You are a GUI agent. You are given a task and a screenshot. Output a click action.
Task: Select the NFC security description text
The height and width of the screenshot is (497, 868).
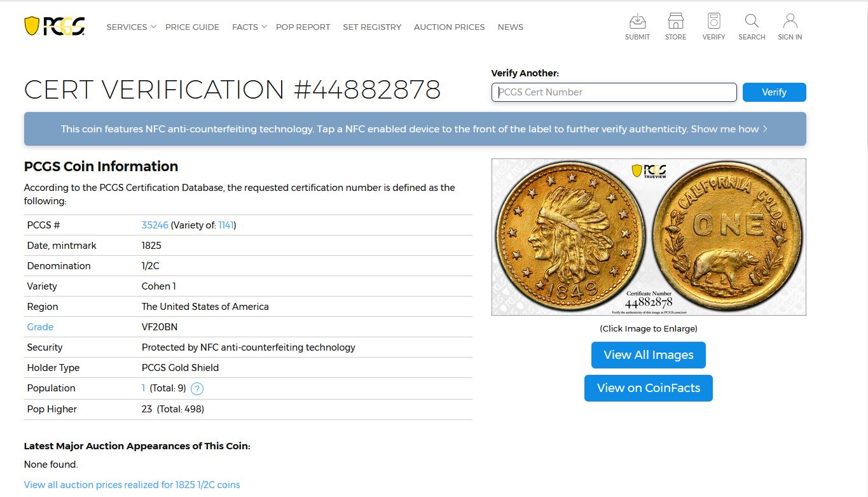(248, 347)
